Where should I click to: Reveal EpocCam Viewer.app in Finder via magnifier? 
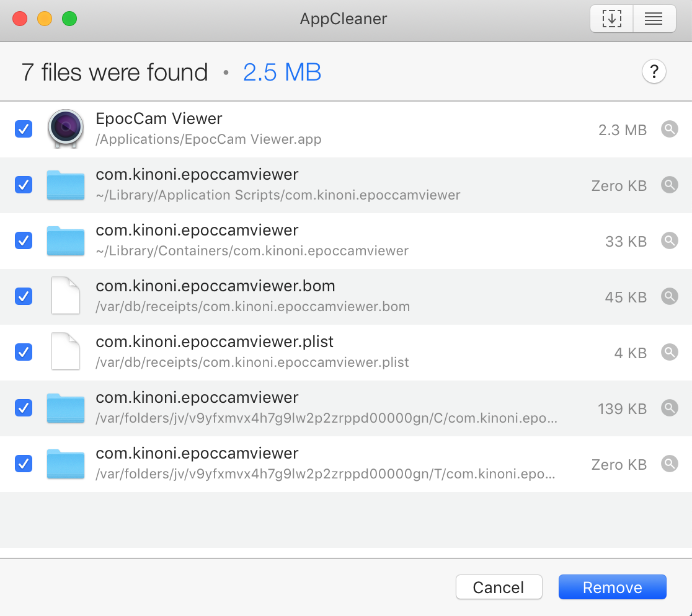pyautogui.click(x=669, y=129)
